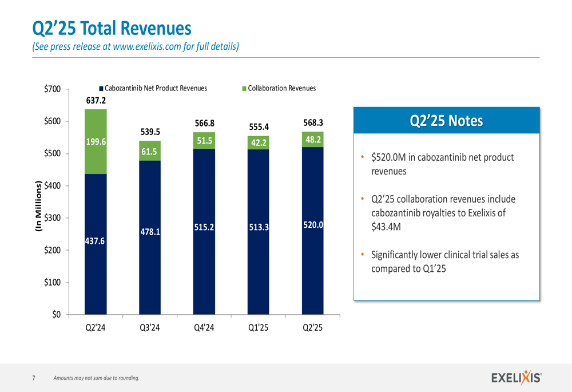Image resolution: width=572 pixels, height=392 pixels.
Task: Click the Q1'25 x-axis label
Action: (259, 327)
